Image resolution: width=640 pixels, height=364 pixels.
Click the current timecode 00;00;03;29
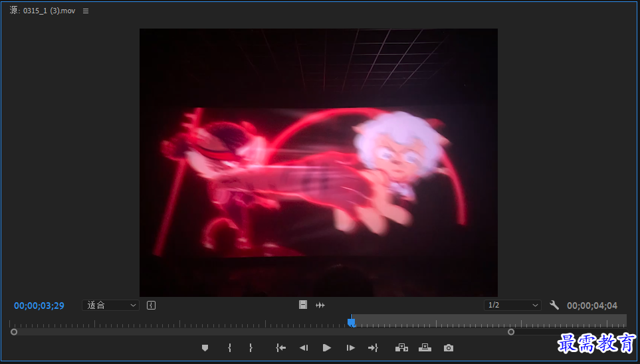pos(39,306)
